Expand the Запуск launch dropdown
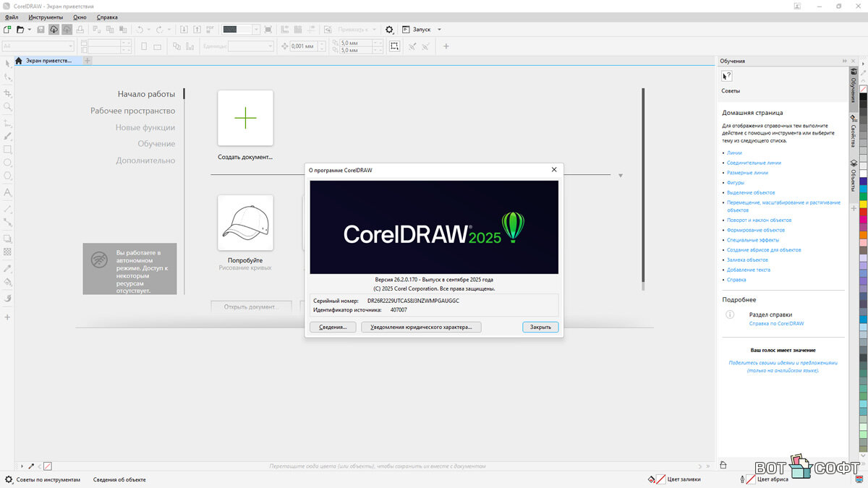The height and width of the screenshot is (488, 868). coord(439,30)
